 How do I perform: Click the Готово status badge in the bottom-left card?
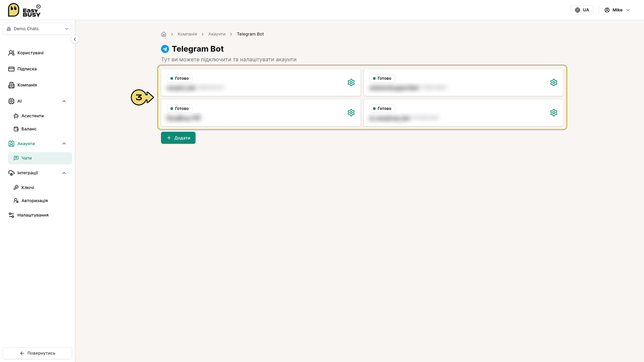[179, 109]
